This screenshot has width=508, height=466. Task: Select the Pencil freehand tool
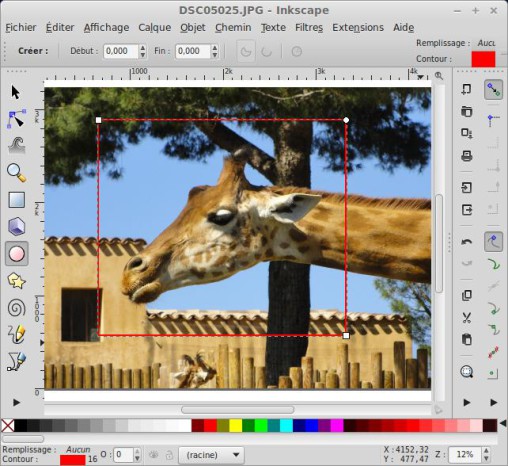[16, 334]
